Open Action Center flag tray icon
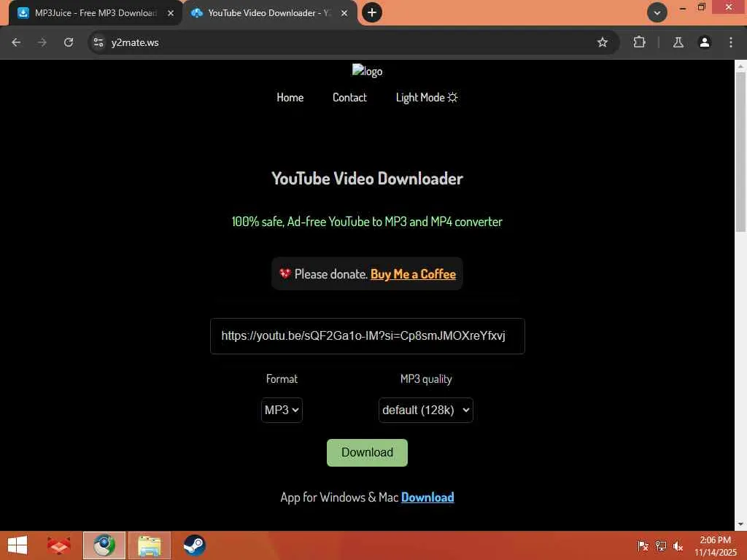Screen dimensions: 747x560 (x=643, y=546)
